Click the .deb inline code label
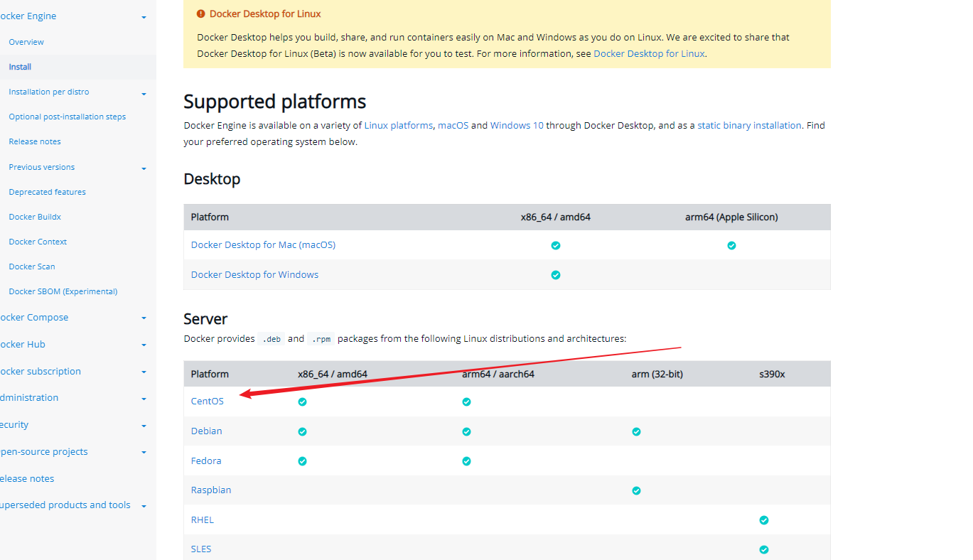This screenshot has height=560, width=973. tap(272, 339)
